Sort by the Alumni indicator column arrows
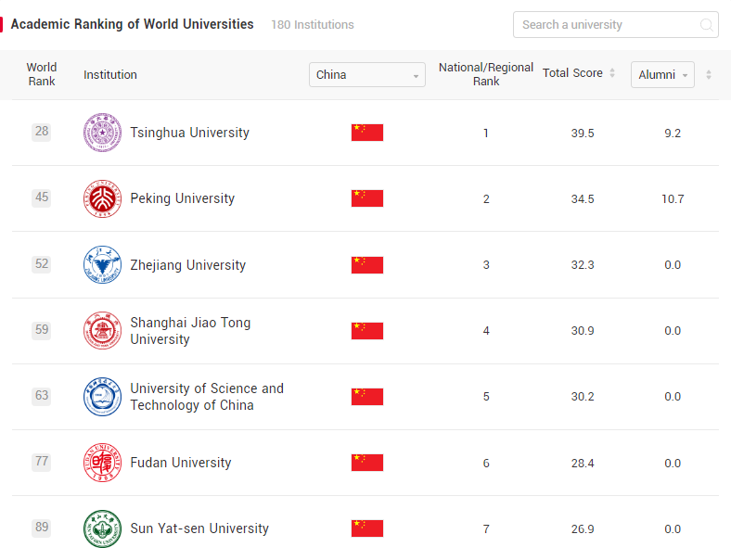This screenshot has height=560, width=731. pyautogui.click(x=709, y=74)
